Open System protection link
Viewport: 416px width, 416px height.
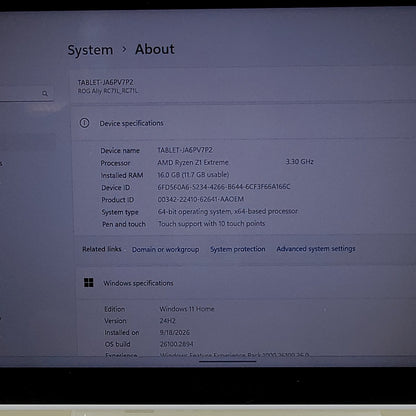[x=238, y=249]
